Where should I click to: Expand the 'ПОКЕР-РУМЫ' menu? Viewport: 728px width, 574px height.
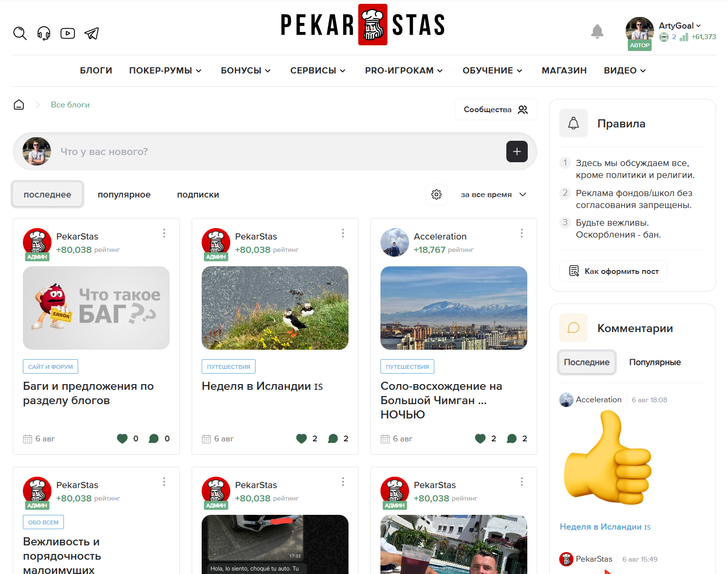pos(165,71)
